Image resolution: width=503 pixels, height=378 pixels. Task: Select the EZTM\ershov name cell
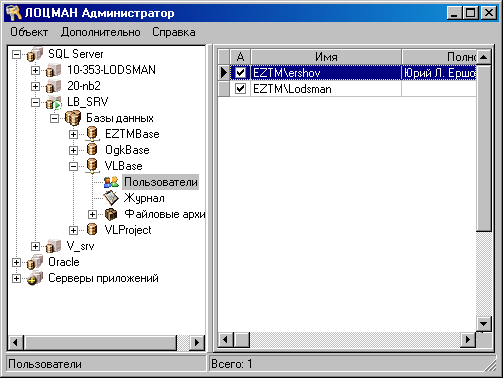(326, 73)
